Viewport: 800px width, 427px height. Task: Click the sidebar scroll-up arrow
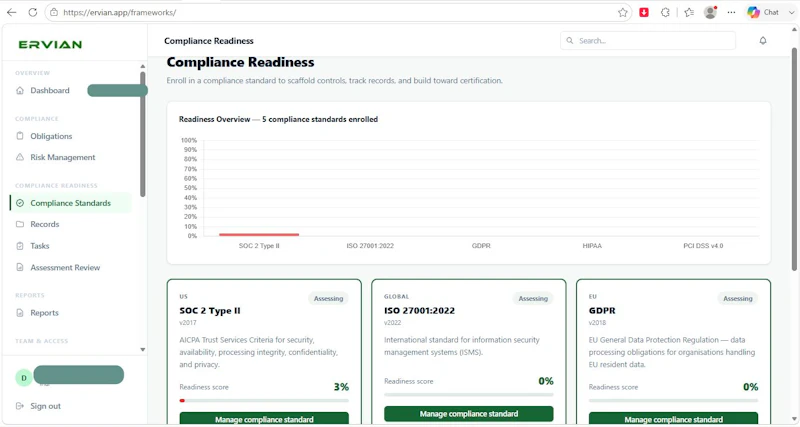coord(143,66)
